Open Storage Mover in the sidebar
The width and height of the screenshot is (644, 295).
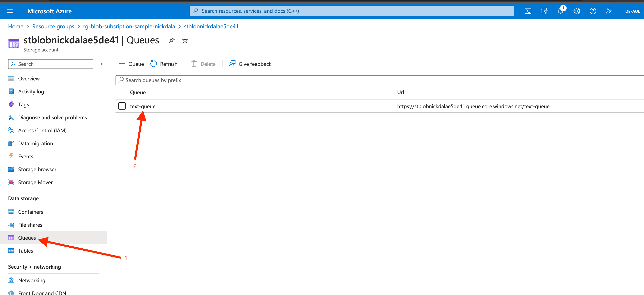35,183
